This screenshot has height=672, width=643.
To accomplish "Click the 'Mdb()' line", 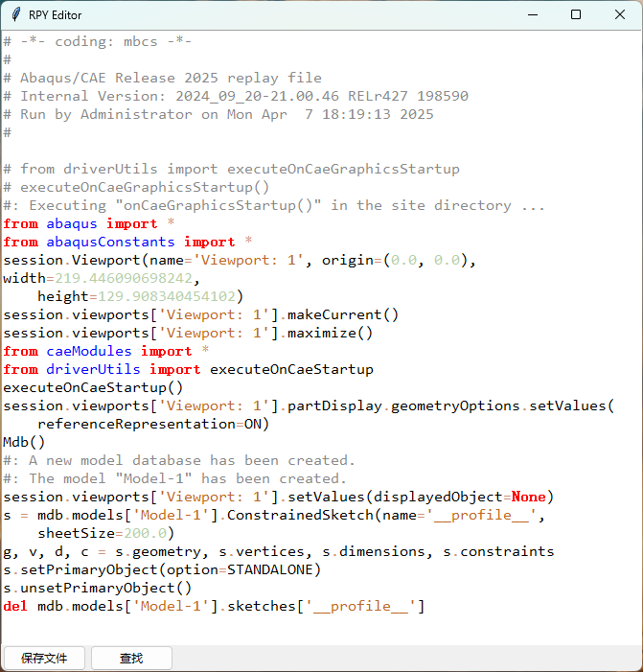I will [24, 442].
